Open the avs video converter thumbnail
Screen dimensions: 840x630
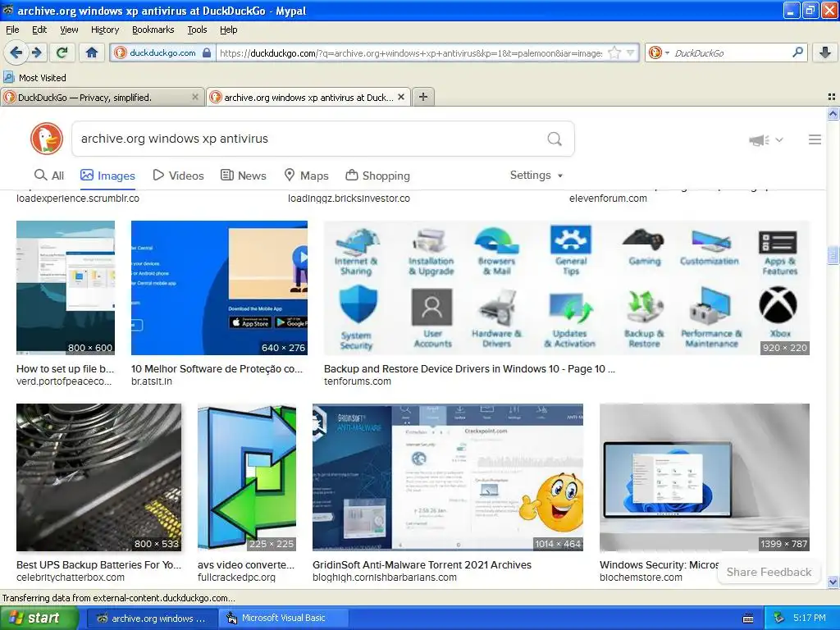point(246,477)
